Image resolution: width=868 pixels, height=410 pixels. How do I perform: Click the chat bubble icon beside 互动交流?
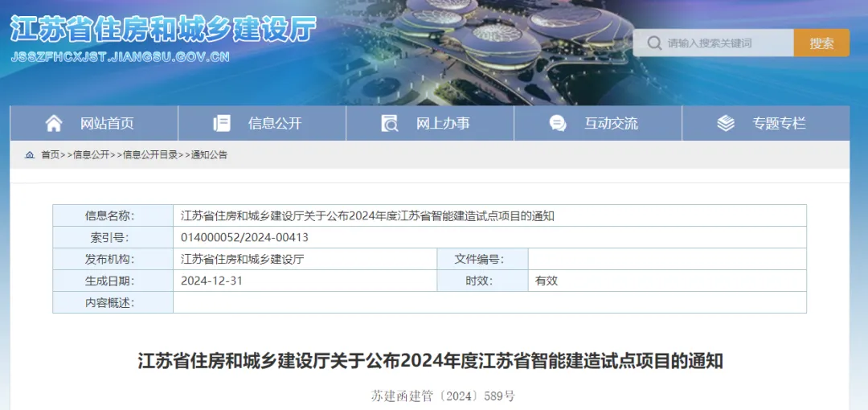pos(558,123)
